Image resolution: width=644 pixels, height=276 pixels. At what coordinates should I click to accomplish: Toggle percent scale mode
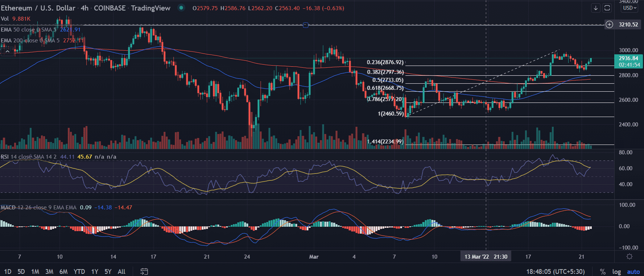[x=603, y=272]
